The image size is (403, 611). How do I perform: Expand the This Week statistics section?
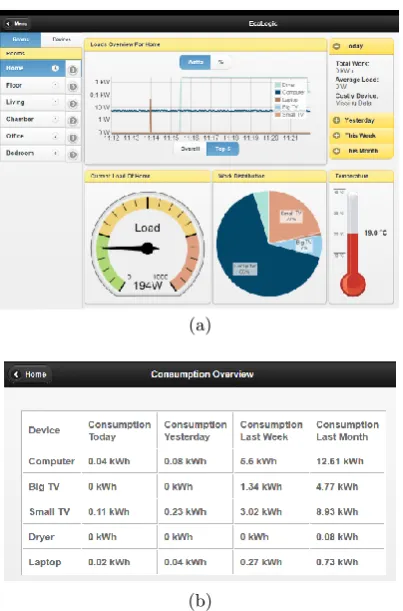(x=361, y=136)
